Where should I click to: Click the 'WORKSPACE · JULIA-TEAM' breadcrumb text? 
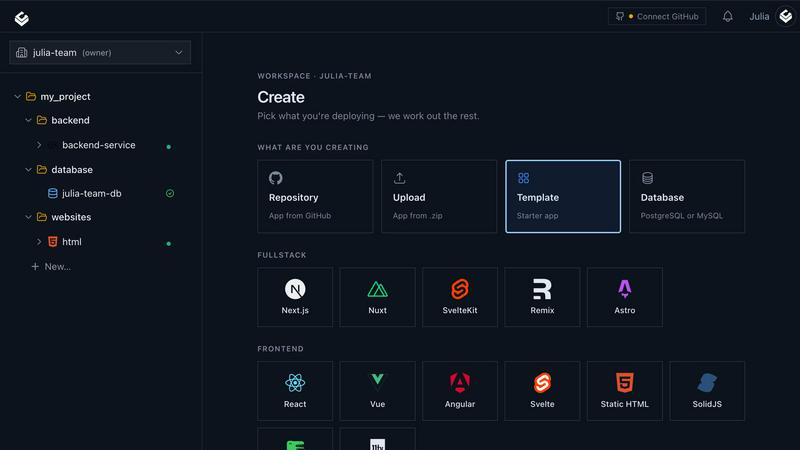(314, 76)
